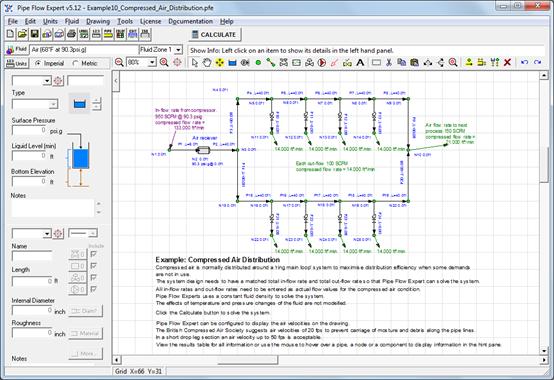Open the Drawing menu
Image resolution: width=554 pixels, height=380 pixels.
tap(98, 21)
